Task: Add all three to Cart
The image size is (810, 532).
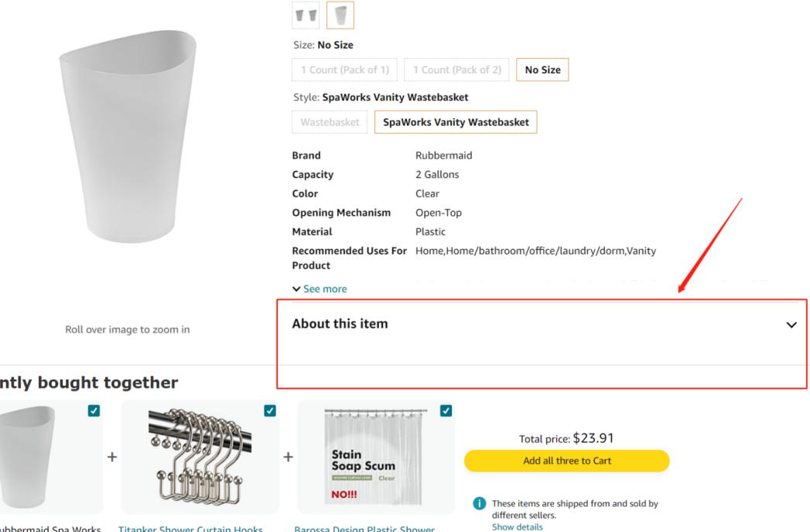Action: pyautogui.click(x=566, y=461)
